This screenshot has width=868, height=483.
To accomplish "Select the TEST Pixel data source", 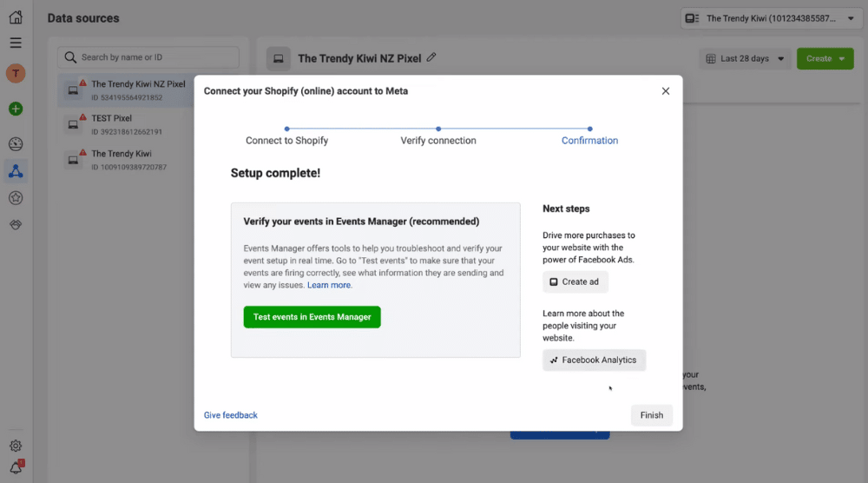I will tap(126, 124).
